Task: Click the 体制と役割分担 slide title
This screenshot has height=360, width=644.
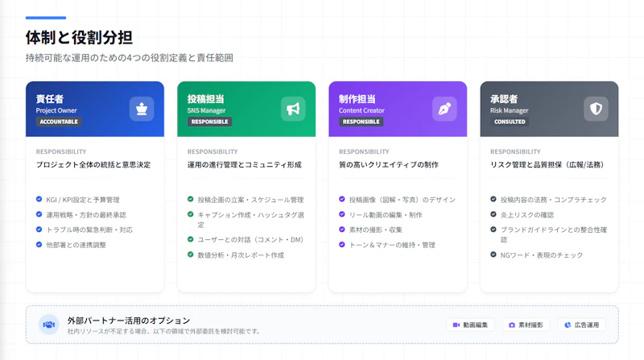Action: pos(79,37)
